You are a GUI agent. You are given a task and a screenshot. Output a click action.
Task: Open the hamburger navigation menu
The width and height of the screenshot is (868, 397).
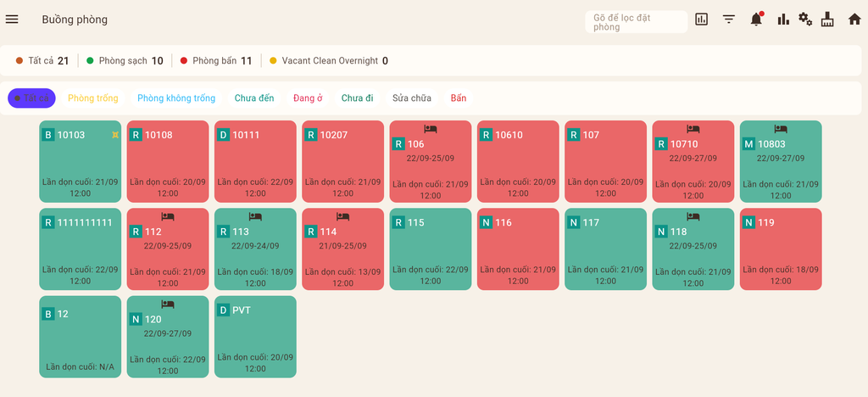click(x=12, y=20)
